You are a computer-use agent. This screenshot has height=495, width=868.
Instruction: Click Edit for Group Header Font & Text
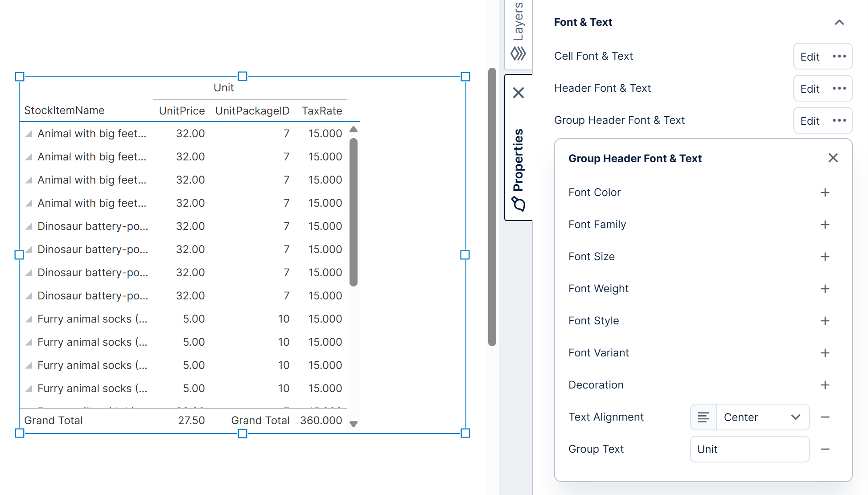(x=810, y=120)
